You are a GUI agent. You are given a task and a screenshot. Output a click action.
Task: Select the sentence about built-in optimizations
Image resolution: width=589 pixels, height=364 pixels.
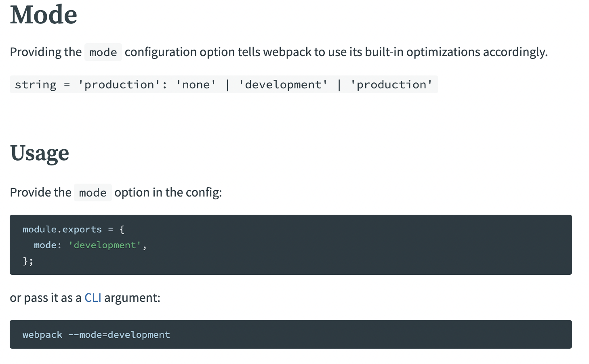[x=279, y=52]
